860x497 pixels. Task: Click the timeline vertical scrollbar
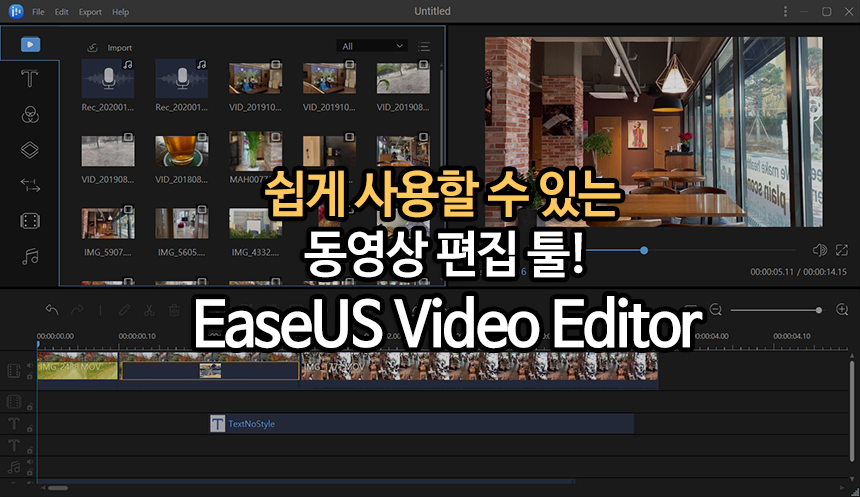coord(851,410)
